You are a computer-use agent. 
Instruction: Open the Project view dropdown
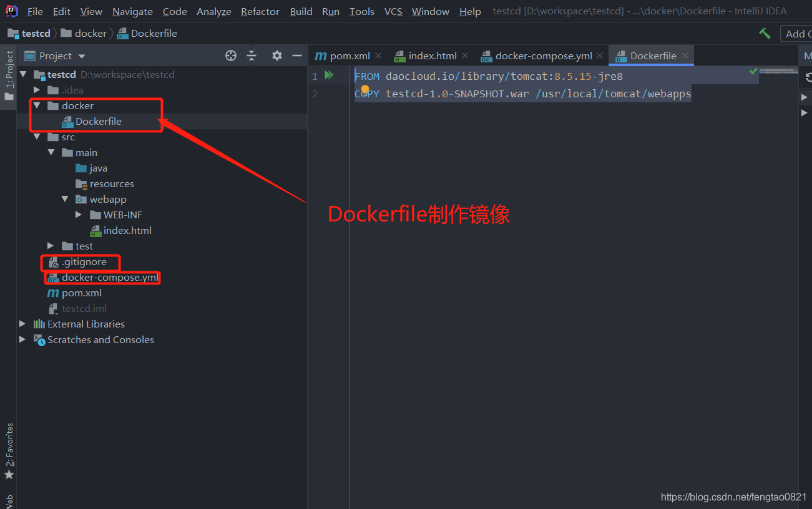[x=55, y=56]
